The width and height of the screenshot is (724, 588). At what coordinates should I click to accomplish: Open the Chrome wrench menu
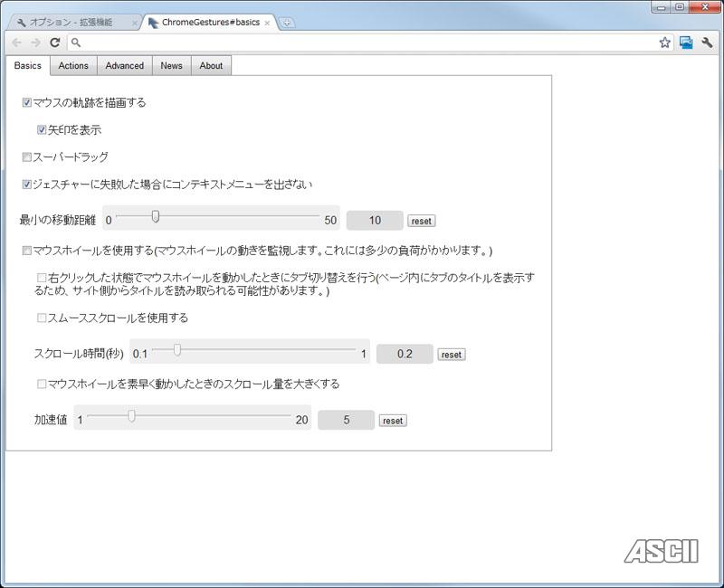tap(707, 43)
